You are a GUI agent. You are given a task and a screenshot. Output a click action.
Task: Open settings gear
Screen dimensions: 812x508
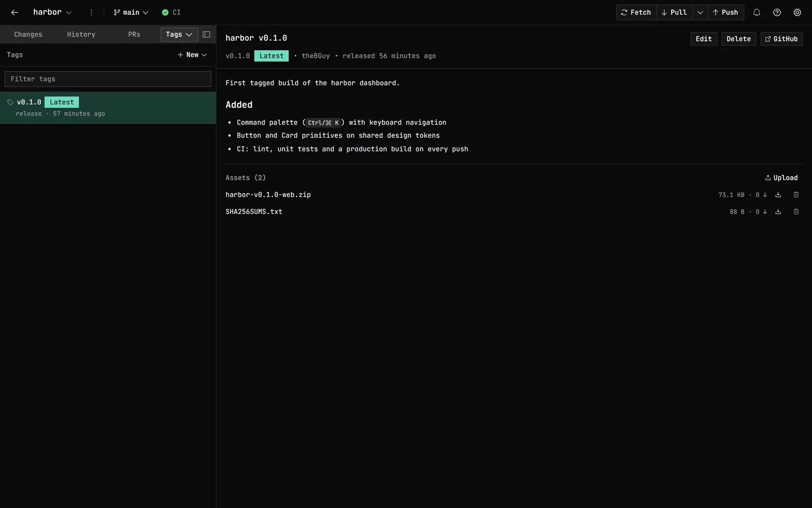pos(797,12)
